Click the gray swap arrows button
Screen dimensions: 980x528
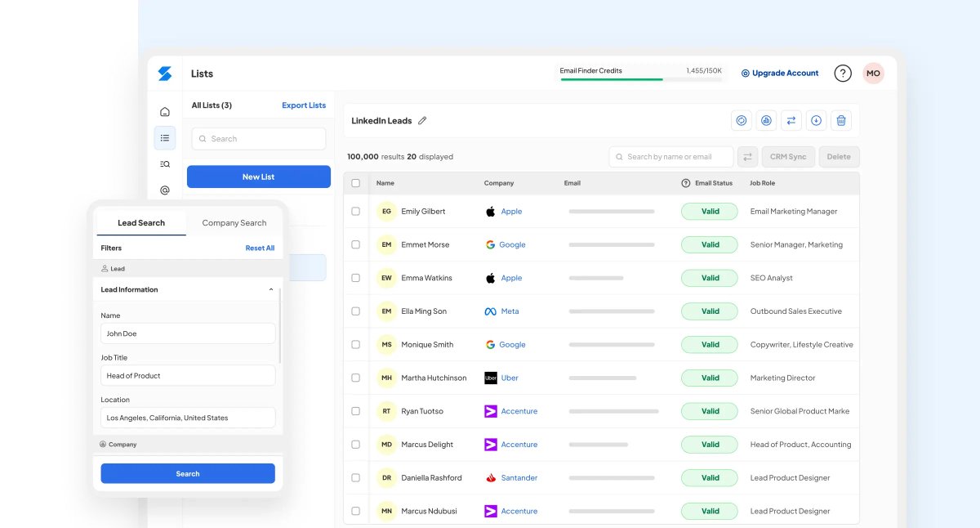747,157
